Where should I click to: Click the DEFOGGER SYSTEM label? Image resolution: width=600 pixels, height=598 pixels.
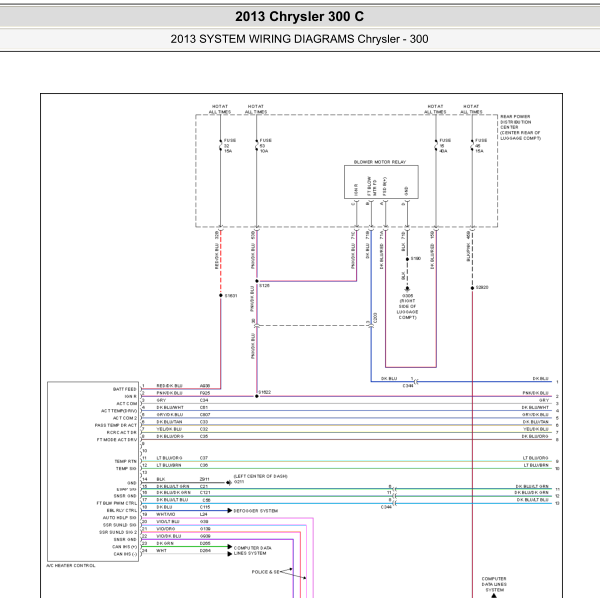(x=256, y=511)
